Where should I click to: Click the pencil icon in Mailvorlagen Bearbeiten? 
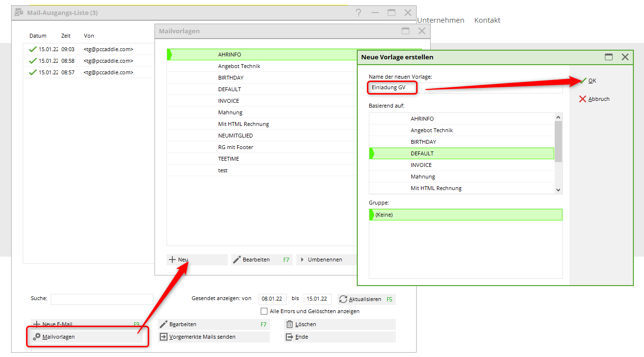point(237,260)
